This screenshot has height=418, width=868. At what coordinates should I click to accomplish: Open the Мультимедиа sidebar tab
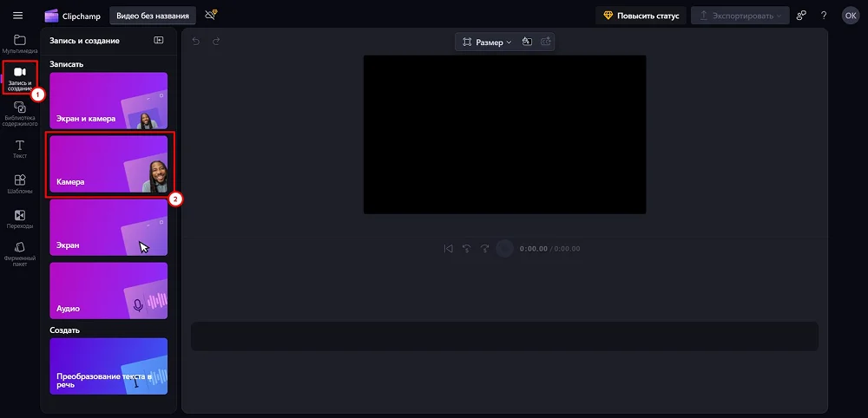[x=20, y=44]
